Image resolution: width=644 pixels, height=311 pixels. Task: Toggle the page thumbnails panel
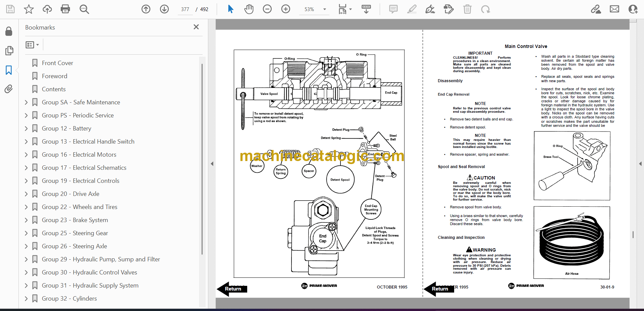9,51
